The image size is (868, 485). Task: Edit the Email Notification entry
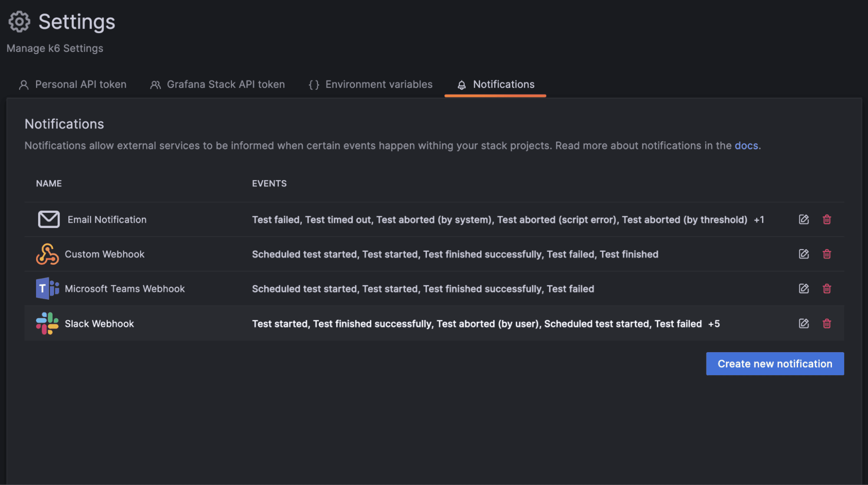tap(804, 219)
